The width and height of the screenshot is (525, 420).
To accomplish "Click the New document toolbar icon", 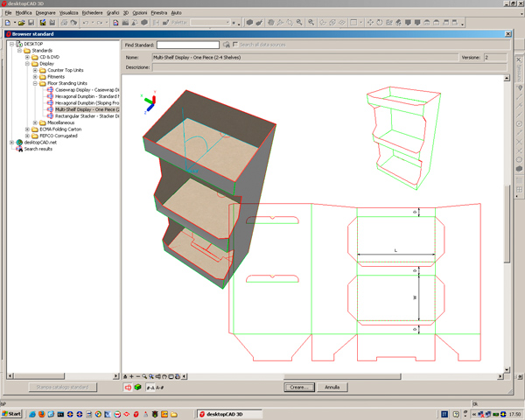I will pyautogui.click(x=7, y=23).
